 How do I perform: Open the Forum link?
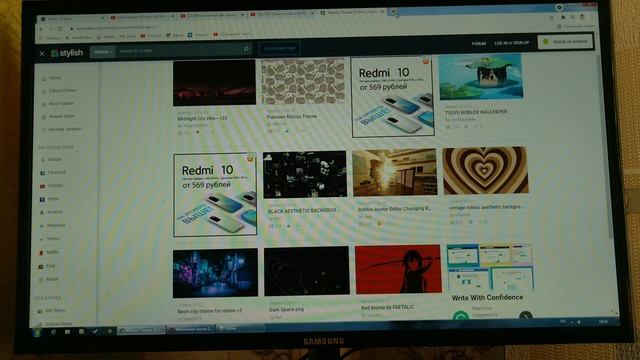coord(479,43)
